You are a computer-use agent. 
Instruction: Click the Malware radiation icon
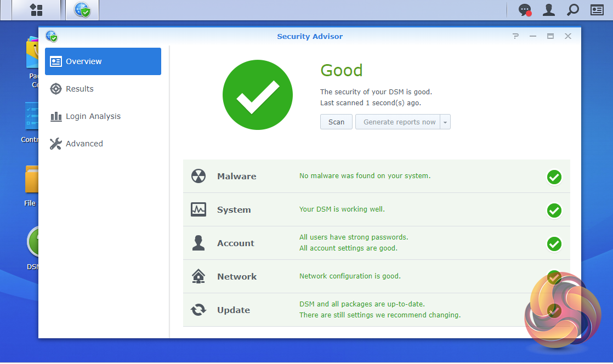coord(198,176)
